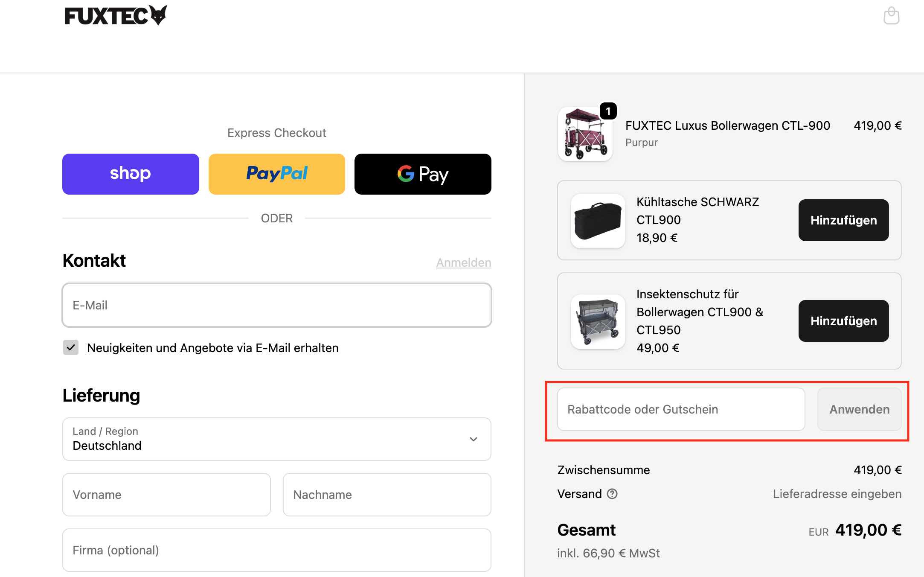Viewport: 924px width, 577px height.
Task: Add Insektenschutz für Bollerwagen via Hinzufügen
Action: tap(844, 321)
